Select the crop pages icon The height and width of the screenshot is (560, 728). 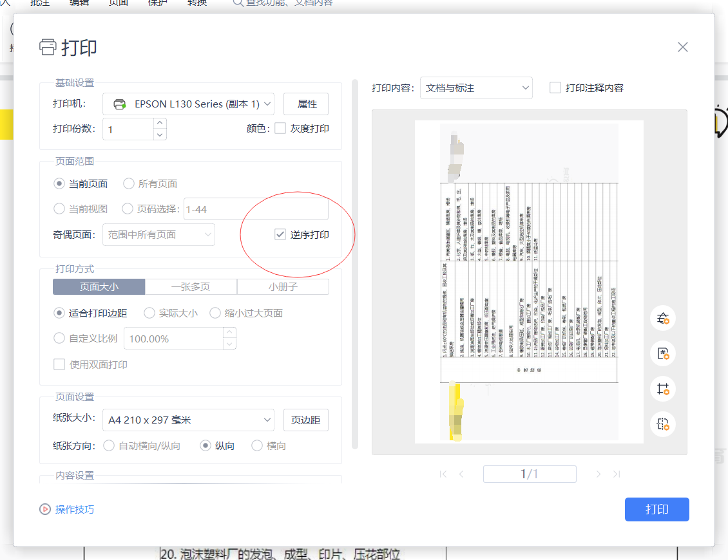click(x=663, y=388)
